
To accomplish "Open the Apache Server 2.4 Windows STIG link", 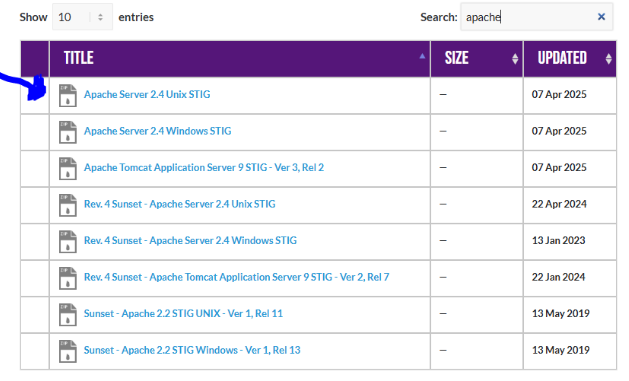I will coord(157,131).
